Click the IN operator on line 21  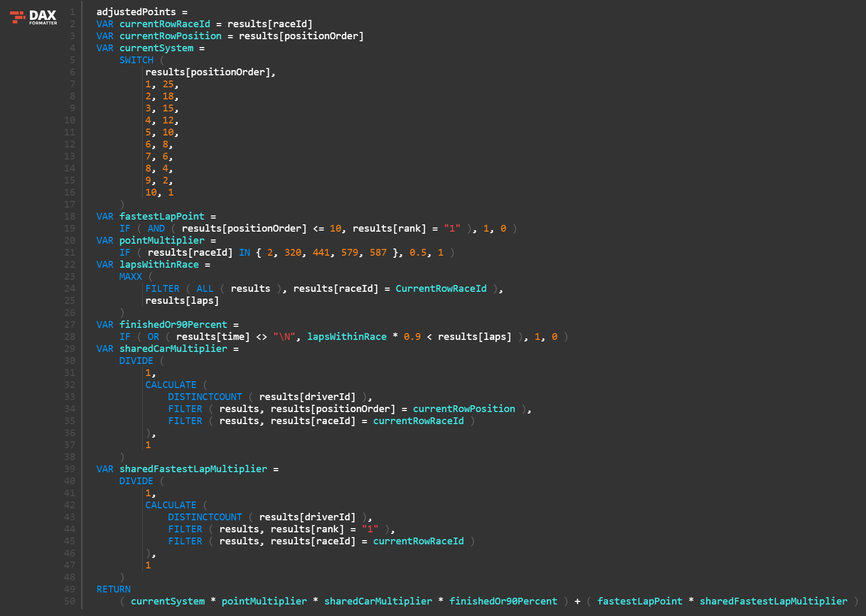244,253
